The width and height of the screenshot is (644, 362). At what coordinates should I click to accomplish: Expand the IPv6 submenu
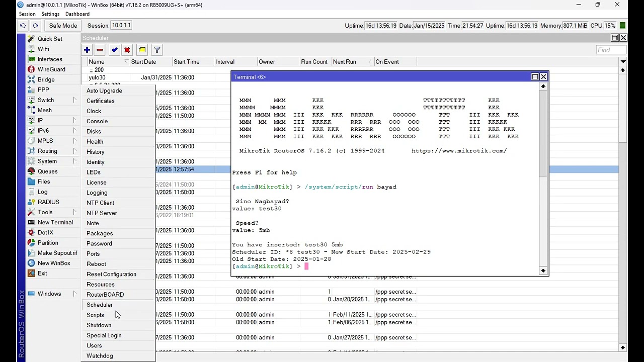tap(52, 131)
